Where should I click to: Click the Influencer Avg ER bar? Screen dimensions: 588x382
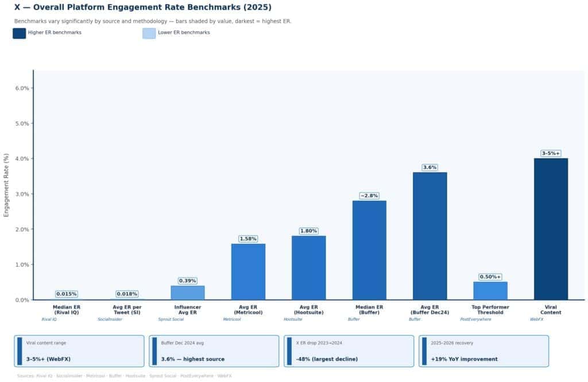click(x=187, y=293)
